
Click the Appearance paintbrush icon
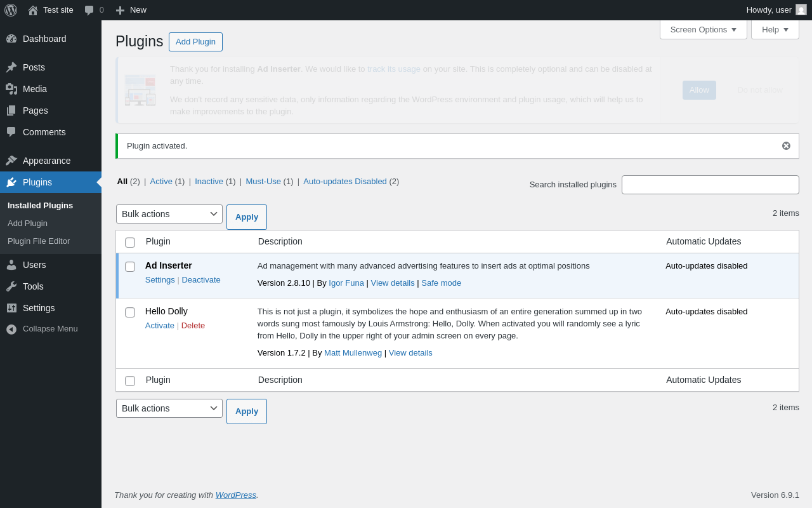[11, 161]
